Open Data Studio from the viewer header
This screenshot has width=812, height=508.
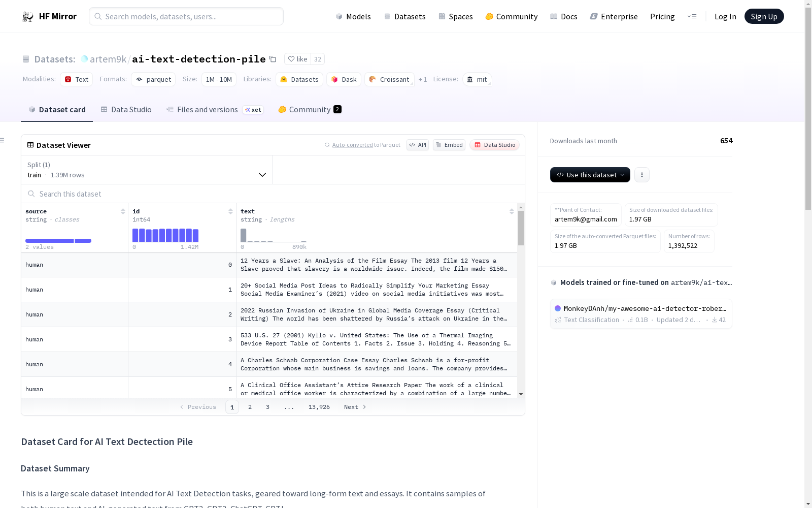coord(494,145)
